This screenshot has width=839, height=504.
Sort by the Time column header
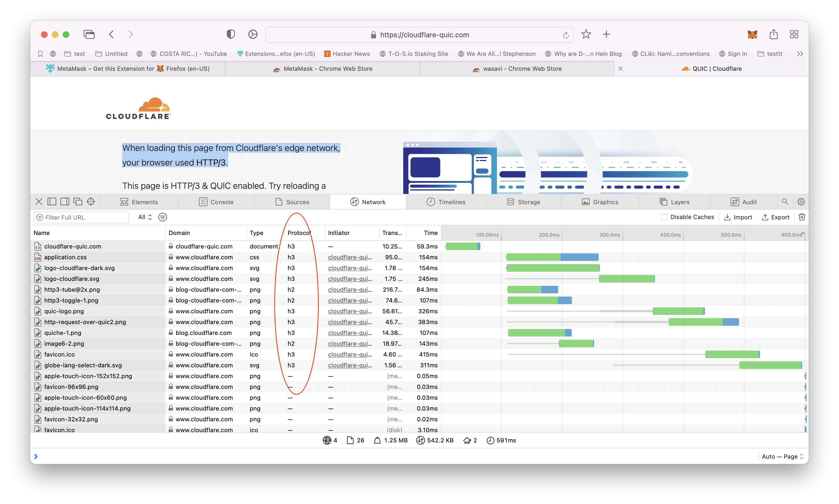424,233
